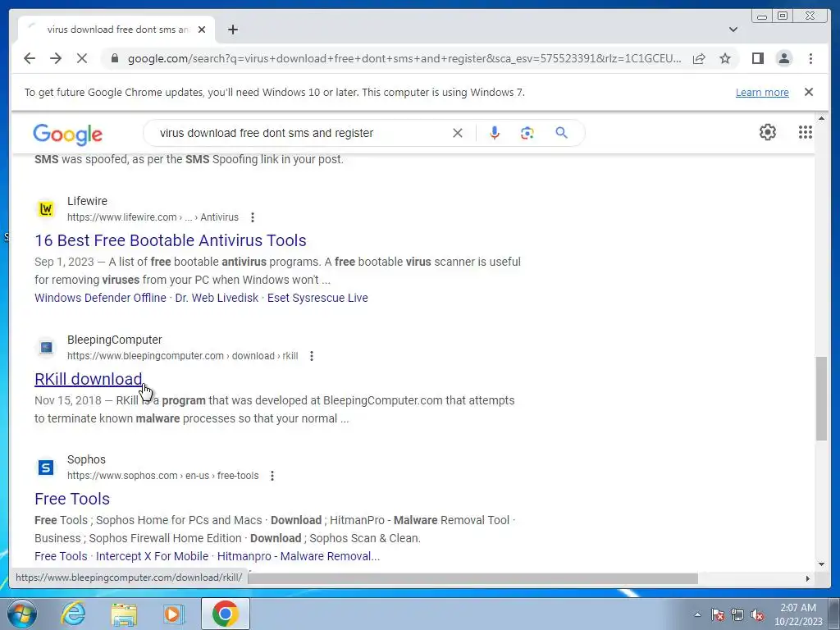840x630 pixels.
Task: Open the Intercept X For Mobile sublink
Action: click(152, 557)
